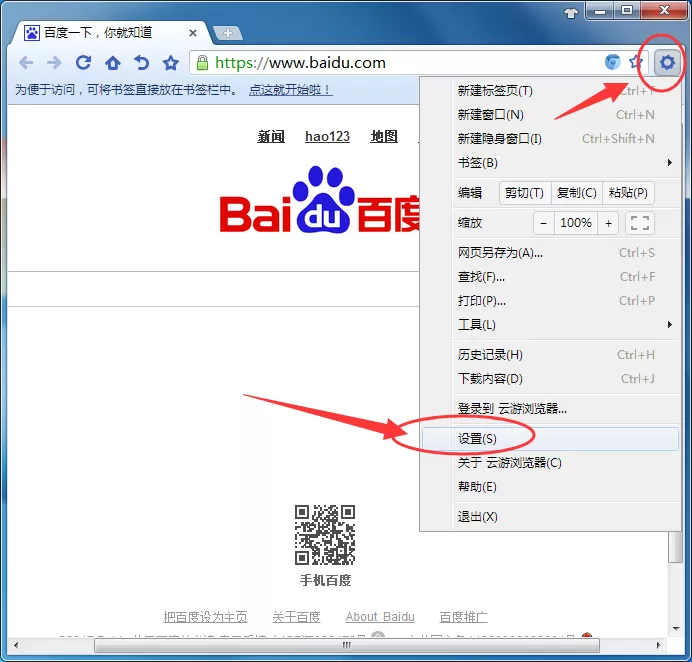Click the vertical scrollbar down arrow
Image resolution: width=692 pixels, height=662 pixels.
(x=676, y=628)
